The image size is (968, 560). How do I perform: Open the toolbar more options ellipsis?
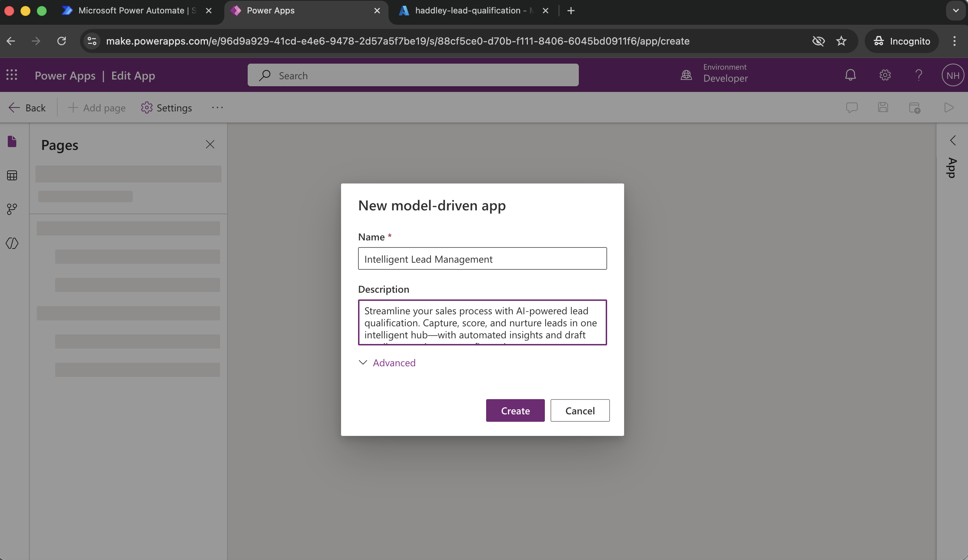click(217, 108)
